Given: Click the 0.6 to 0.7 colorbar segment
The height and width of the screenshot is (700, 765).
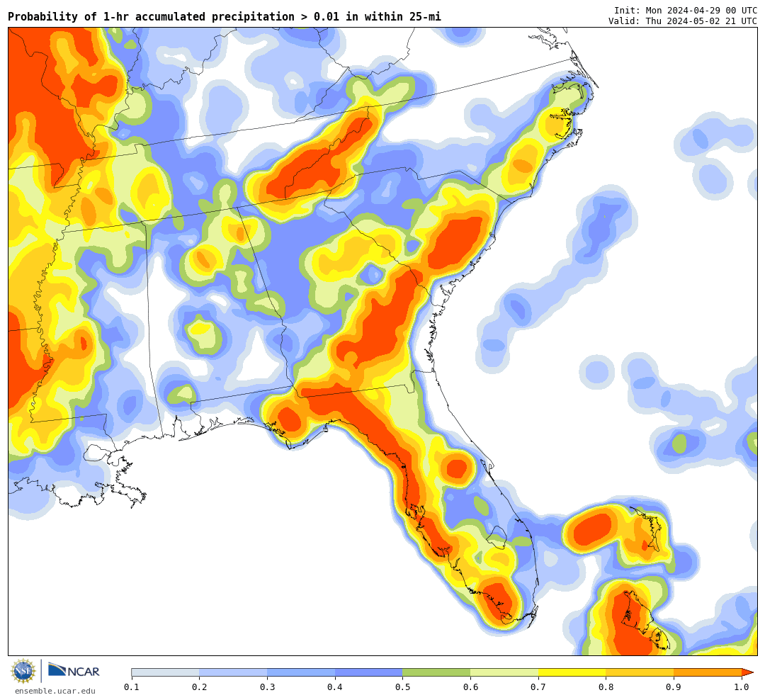Looking at the screenshot, I should click(x=504, y=672).
